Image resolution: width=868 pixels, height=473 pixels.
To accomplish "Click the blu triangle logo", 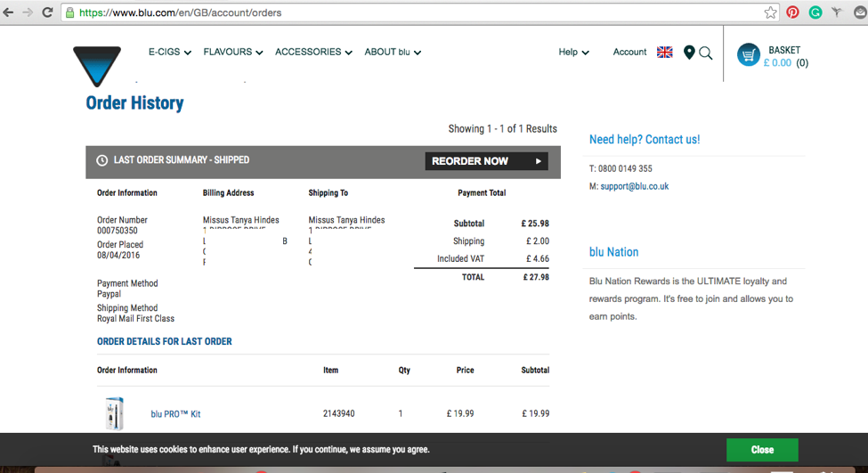I will tap(97, 66).
